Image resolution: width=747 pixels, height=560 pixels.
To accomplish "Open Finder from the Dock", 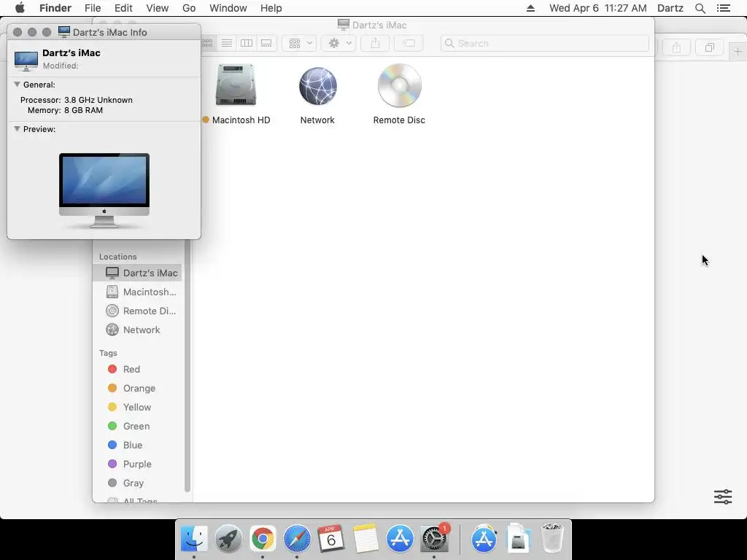I will coord(194,539).
